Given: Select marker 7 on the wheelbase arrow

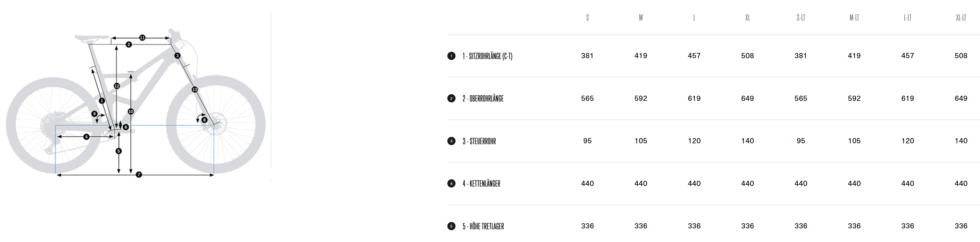Looking at the screenshot, I should [139, 174].
